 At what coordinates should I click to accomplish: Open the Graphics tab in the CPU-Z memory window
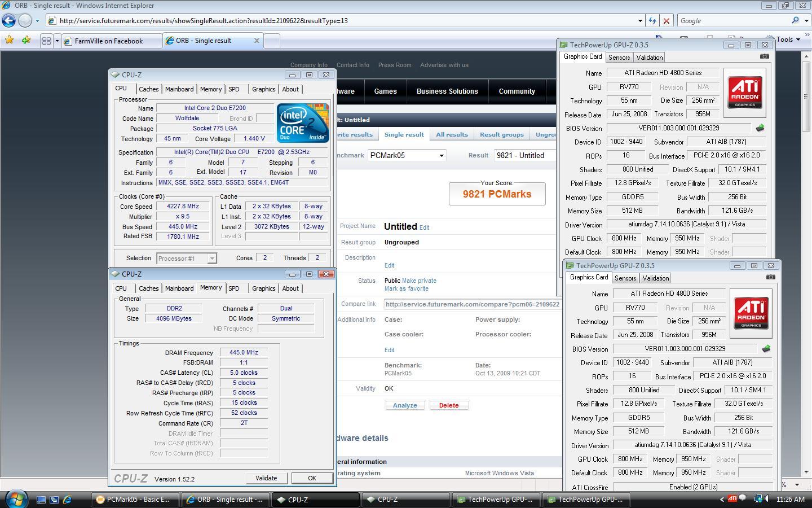263,288
